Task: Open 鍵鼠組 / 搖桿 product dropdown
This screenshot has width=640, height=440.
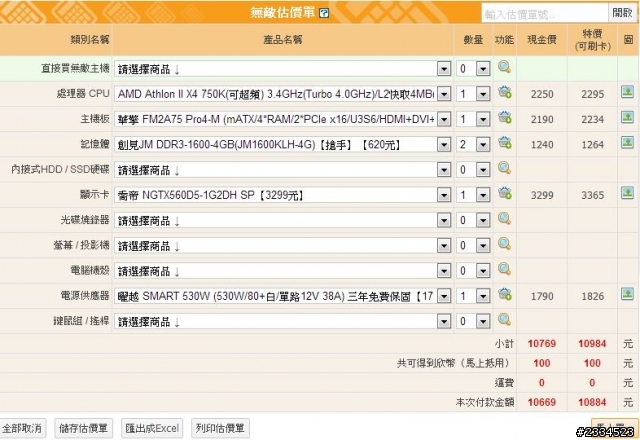Action: pos(282,322)
